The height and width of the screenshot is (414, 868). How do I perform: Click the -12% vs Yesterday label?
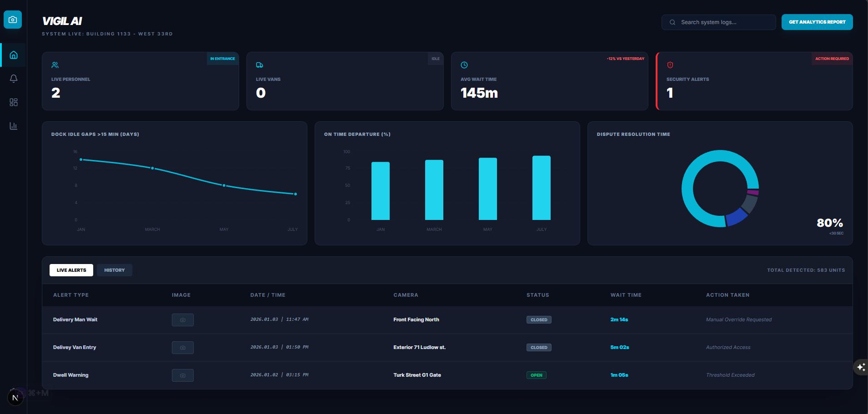pyautogui.click(x=626, y=59)
